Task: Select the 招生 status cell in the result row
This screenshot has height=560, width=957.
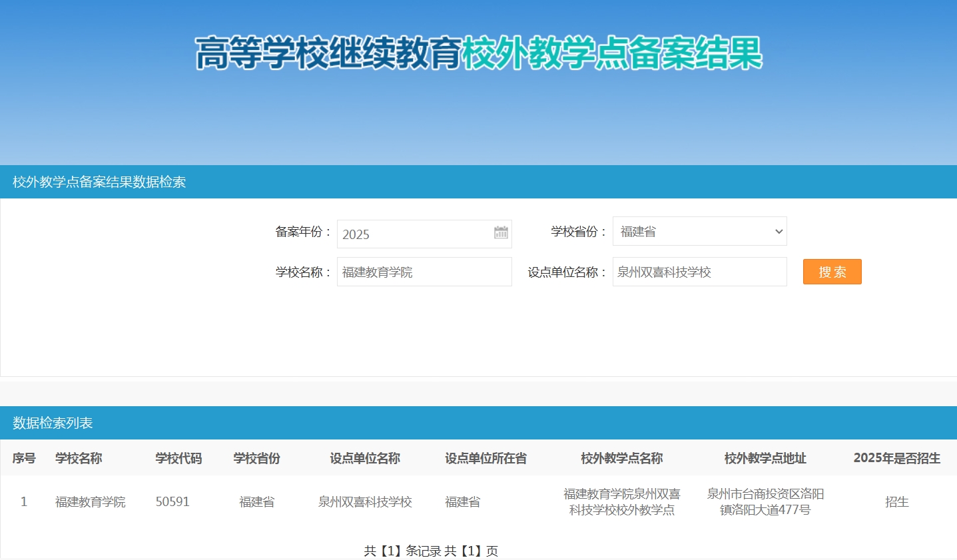Action: pos(896,502)
